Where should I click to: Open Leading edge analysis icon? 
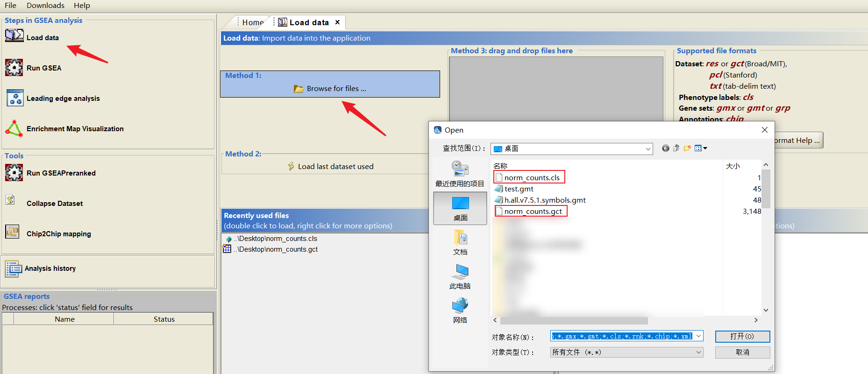tap(15, 98)
